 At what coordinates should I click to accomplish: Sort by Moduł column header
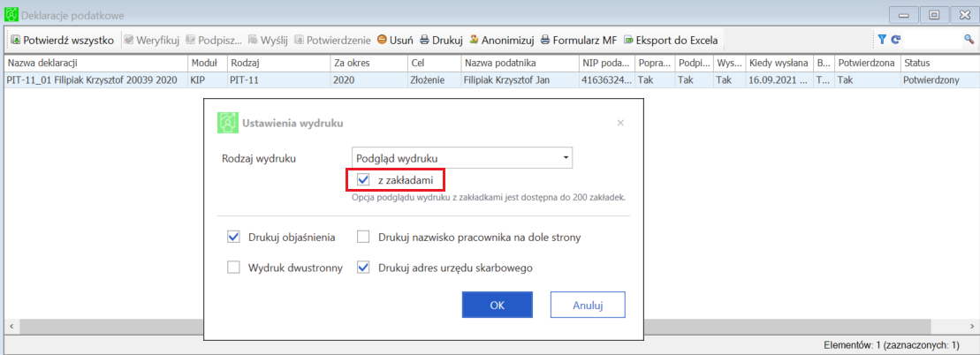206,63
